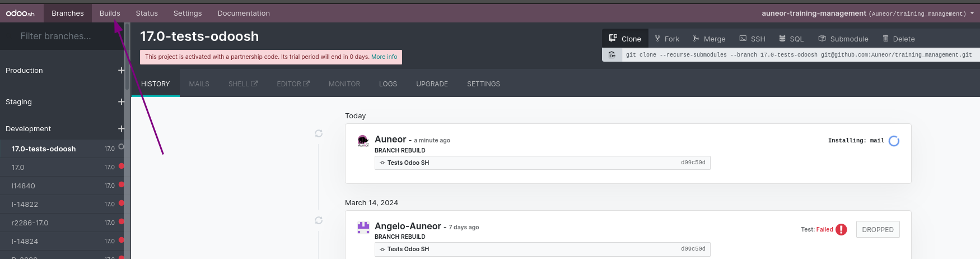Select the Submodule action
The height and width of the screenshot is (259, 980).
click(843, 39)
